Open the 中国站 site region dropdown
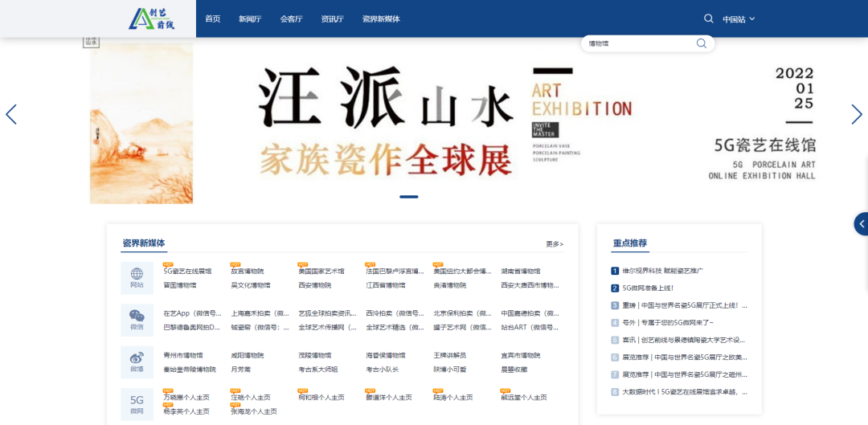Screen dimensions: 868x425 pyautogui.click(x=739, y=18)
